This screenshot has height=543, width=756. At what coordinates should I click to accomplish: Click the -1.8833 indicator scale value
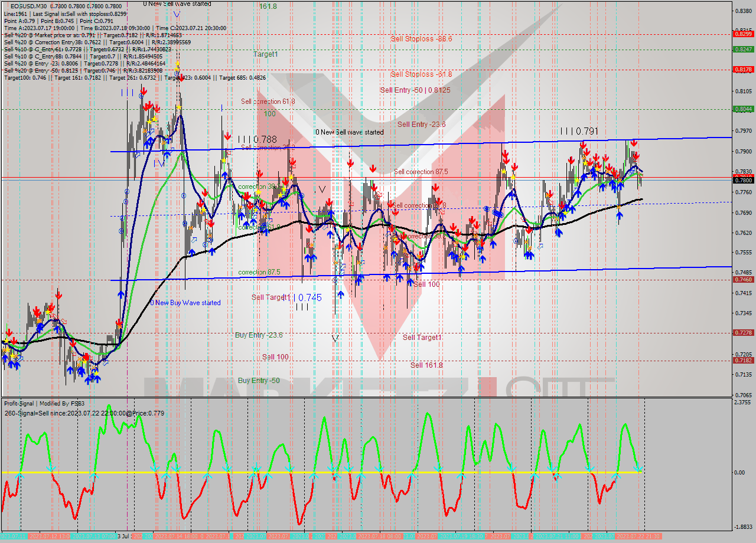[x=743, y=527]
